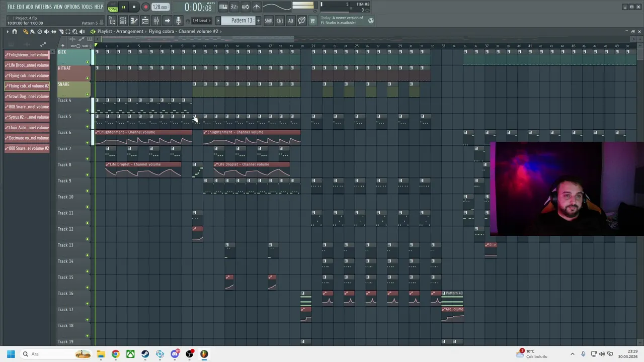Pause playback with the pause button
This screenshot has width=644, height=362.
(x=123, y=7)
